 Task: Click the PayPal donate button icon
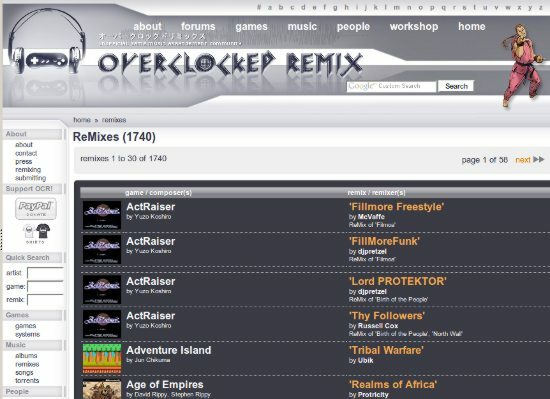pos(35,208)
